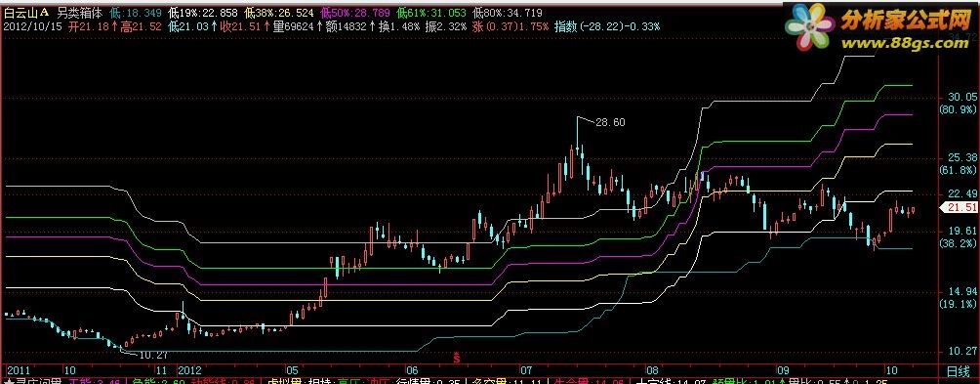Click the magenta 低50%:28.789 readout

[354, 13]
